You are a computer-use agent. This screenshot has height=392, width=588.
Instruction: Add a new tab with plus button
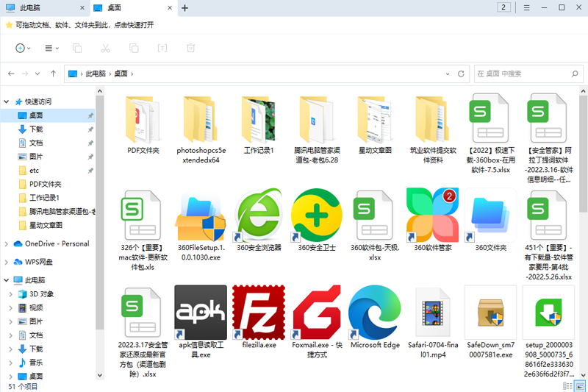pyautogui.click(x=184, y=8)
